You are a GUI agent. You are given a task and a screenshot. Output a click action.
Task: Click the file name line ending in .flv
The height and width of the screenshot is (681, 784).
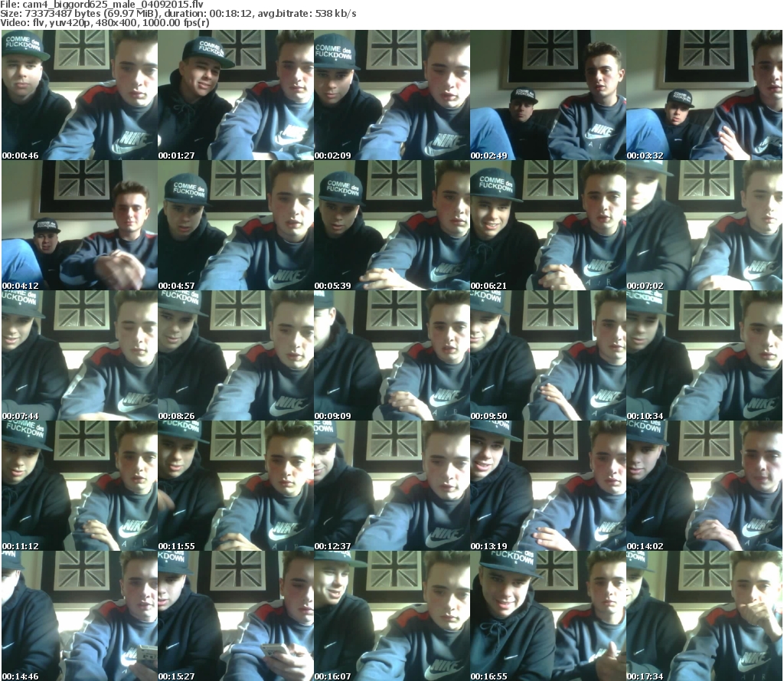point(102,5)
